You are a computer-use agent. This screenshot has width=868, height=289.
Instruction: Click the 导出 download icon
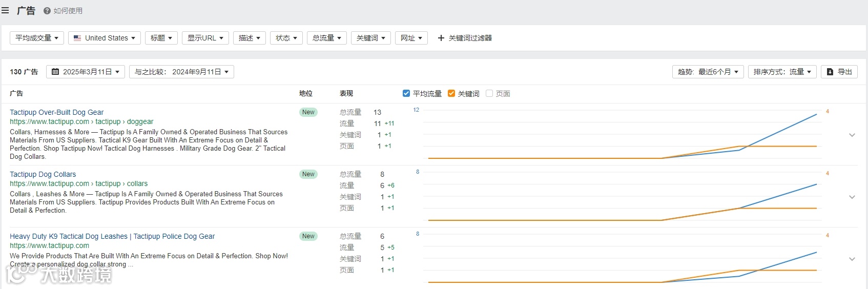click(x=830, y=72)
